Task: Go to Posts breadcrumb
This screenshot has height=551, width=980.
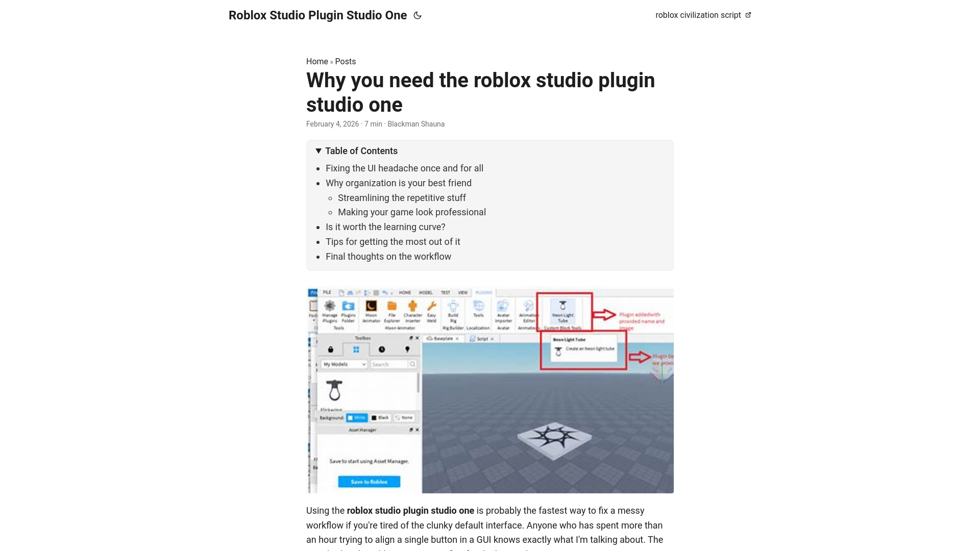Action: pos(346,61)
